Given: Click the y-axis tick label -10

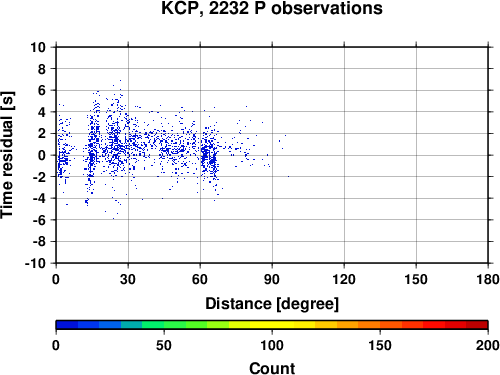Looking at the screenshot, I should (35, 263).
